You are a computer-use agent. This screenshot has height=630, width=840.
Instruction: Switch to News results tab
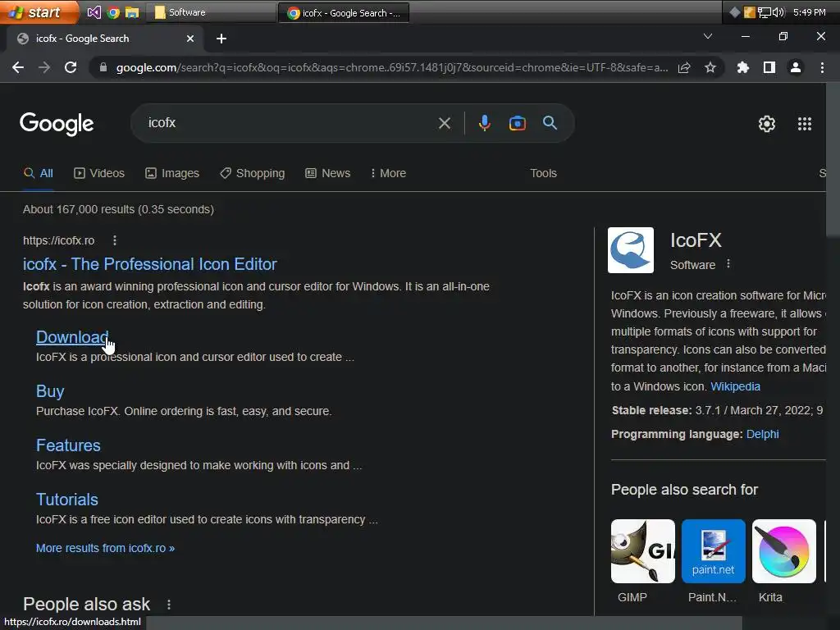328,174
